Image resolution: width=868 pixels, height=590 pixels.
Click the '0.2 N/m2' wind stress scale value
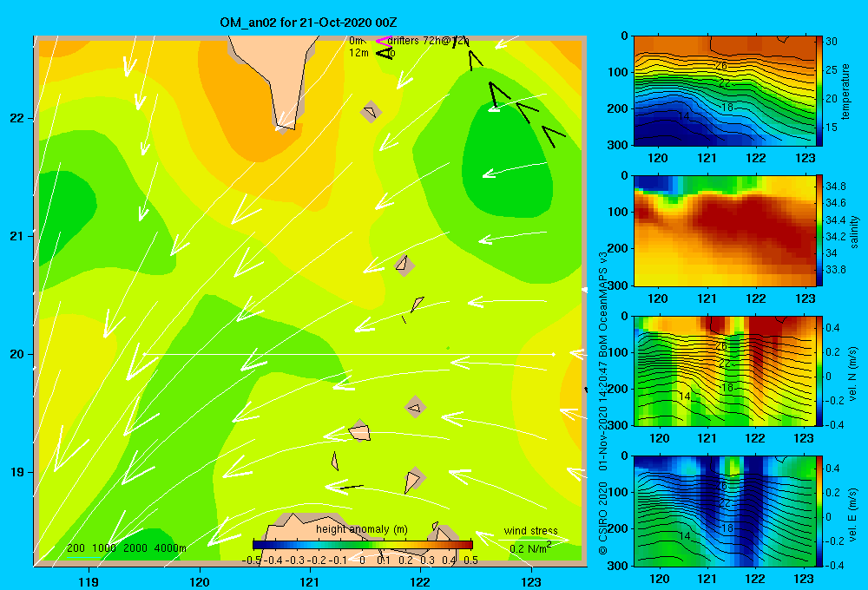[530, 548]
